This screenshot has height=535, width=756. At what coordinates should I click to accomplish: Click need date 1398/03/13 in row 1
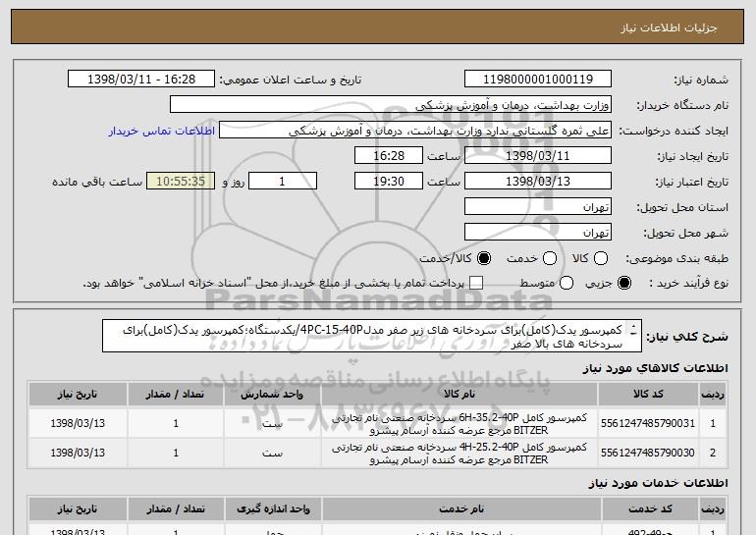tap(78, 423)
